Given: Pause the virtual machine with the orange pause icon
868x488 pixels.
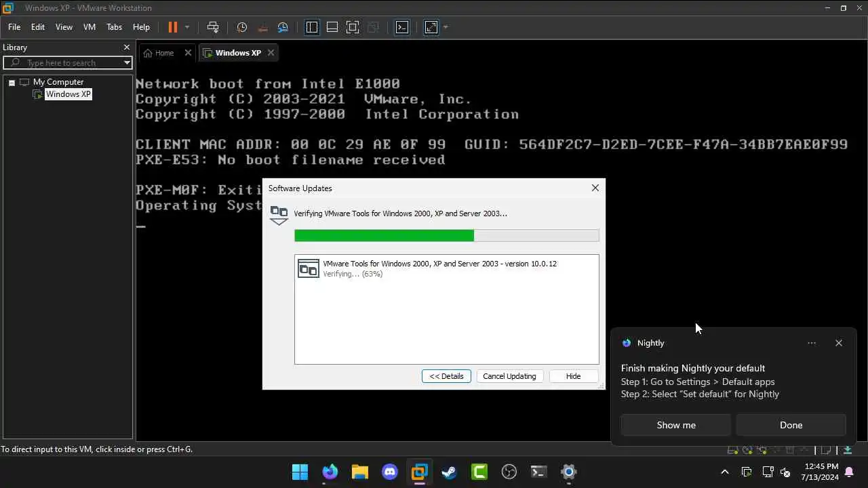Looking at the screenshot, I should click(x=172, y=27).
